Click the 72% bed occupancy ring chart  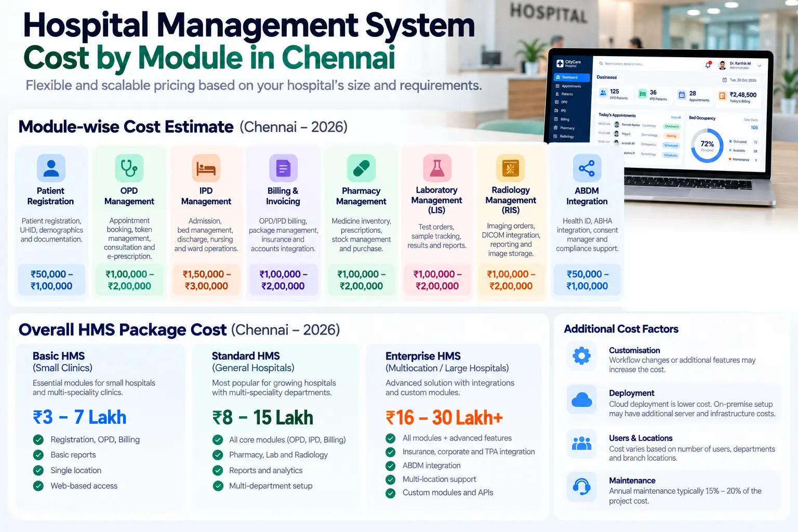707,145
